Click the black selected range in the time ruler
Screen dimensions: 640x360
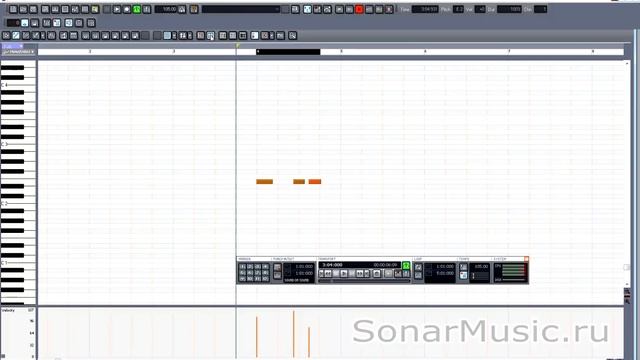click(x=288, y=52)
